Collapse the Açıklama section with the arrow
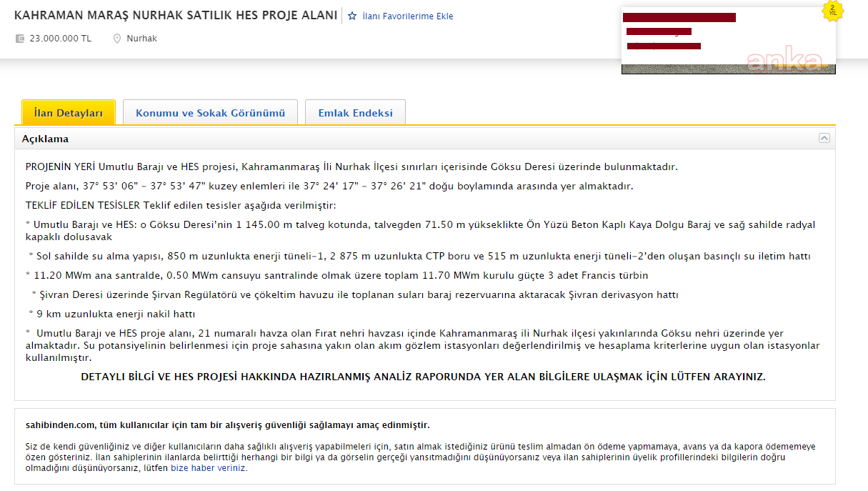The image size is (868, 491). pos(824,139)
